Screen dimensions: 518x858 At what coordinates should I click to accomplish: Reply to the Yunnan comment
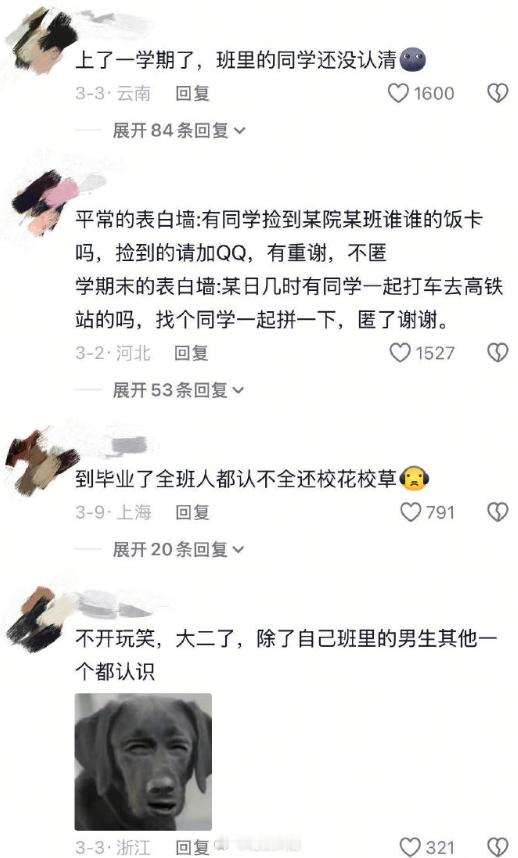pos(192,94)
